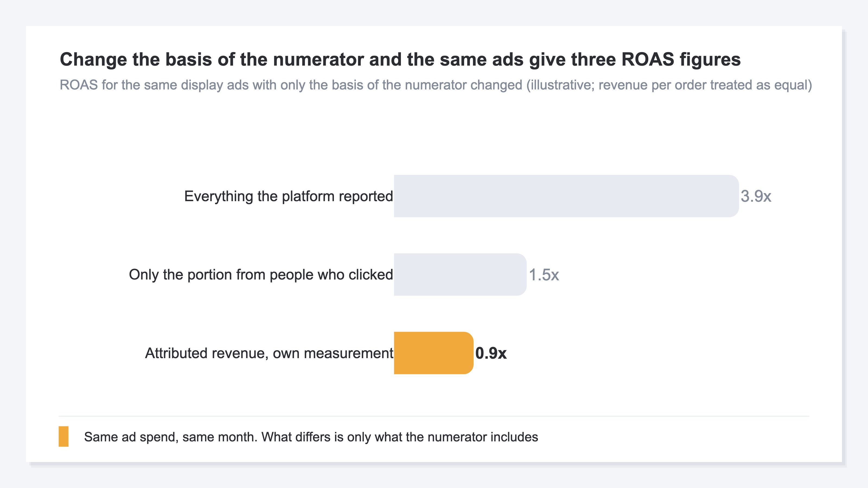Select 'Attributed revenue, own measurement' label

pyautogui.click(x=269, y=353)
